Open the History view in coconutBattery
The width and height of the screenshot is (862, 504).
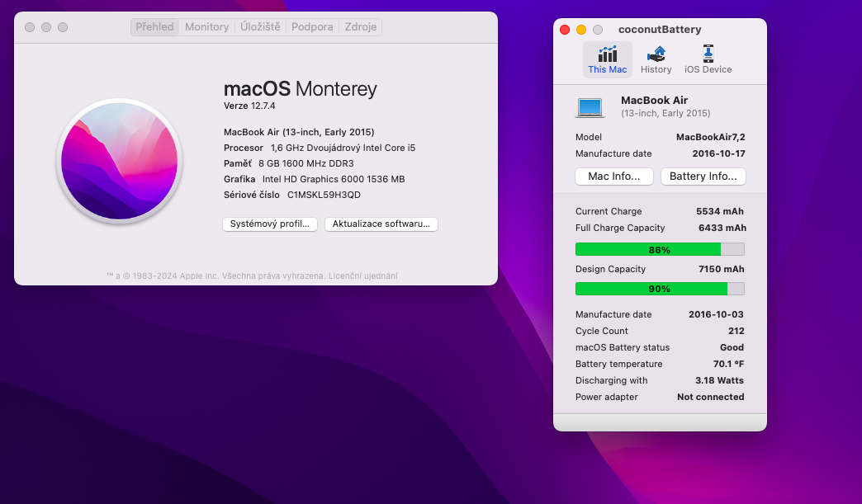tap(656, 59)
